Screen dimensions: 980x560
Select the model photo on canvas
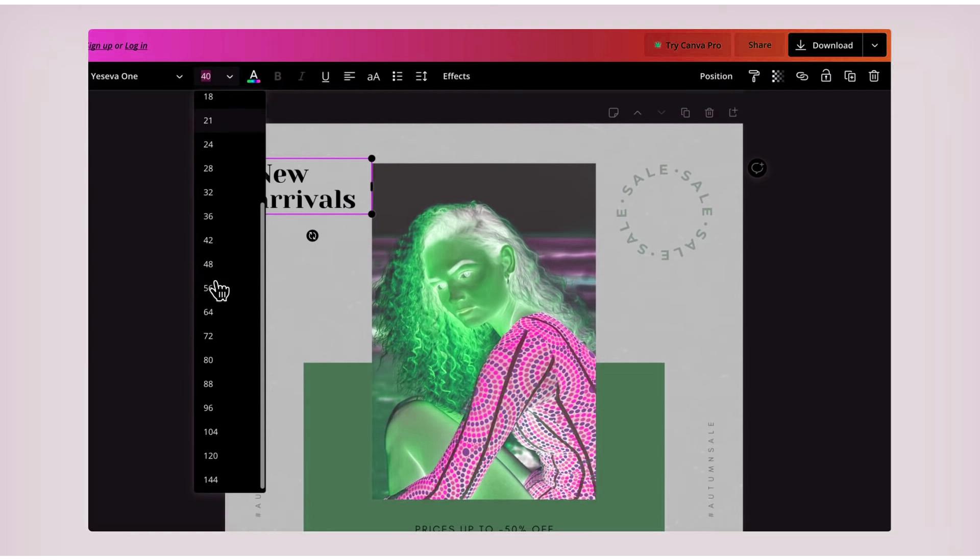pyautogui.click(x=484, y=331)
